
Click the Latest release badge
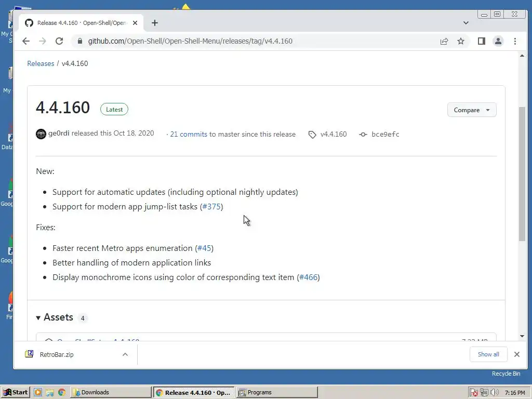click(114, 109)
